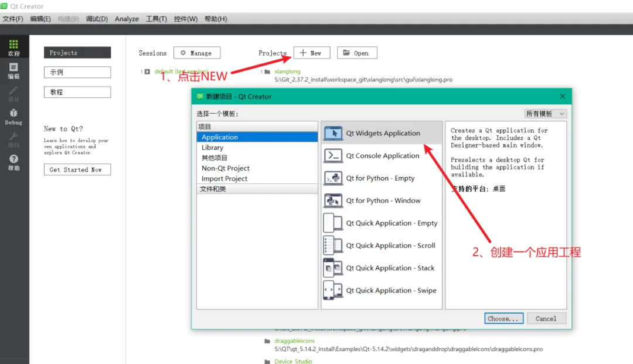Click the draggableicons.pro file path text

(x=409, y=349)
